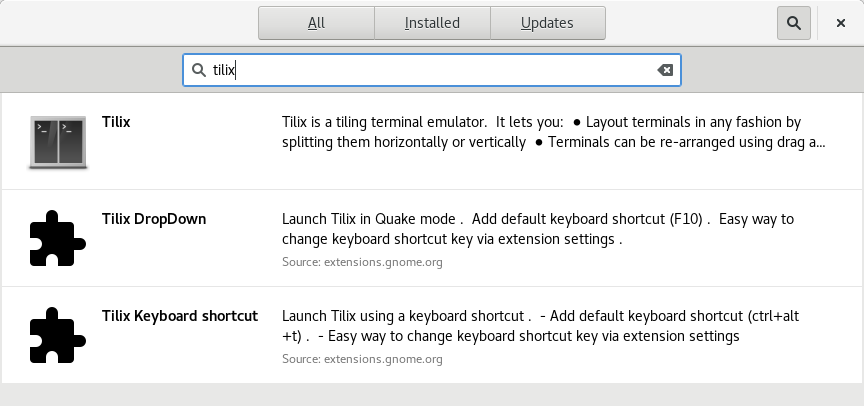Select the Tilix Keyboard shortcut title

180,316
